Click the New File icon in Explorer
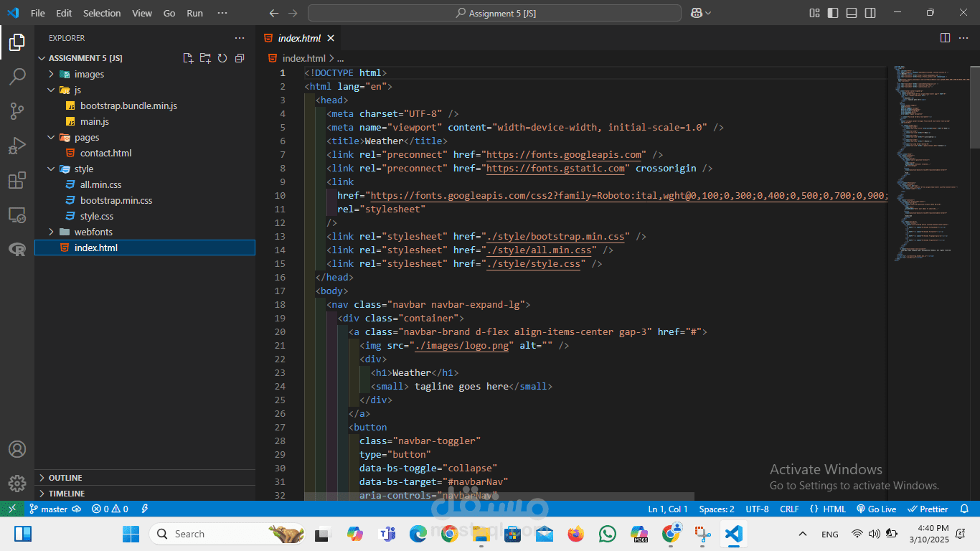Screen dimensions: 980x551 [188, 58]
